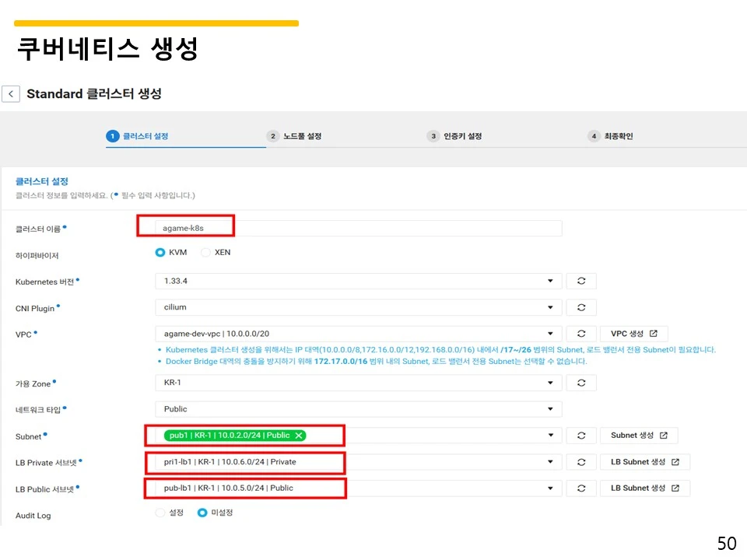Go to step 3 인증키 설정

454,136
